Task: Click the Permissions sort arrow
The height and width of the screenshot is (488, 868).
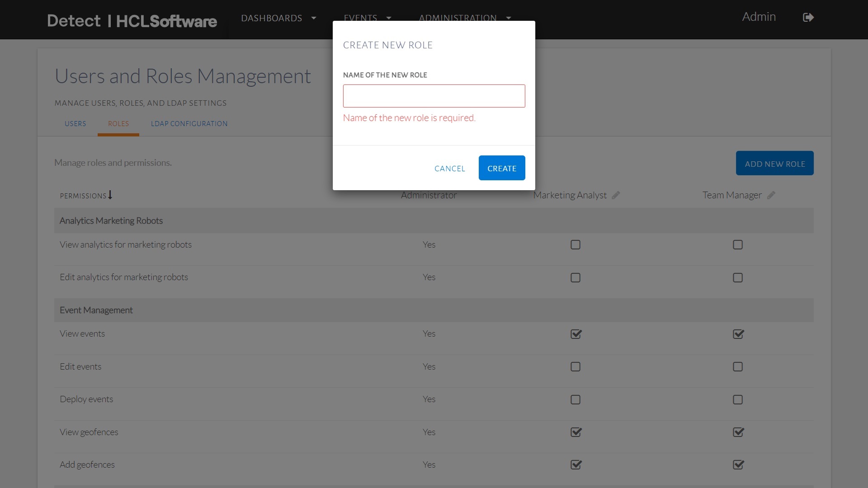Action: (110, 195)
